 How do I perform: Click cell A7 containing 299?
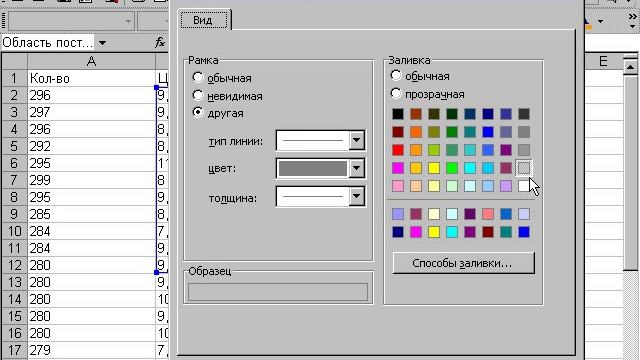[x=91, y=180]
